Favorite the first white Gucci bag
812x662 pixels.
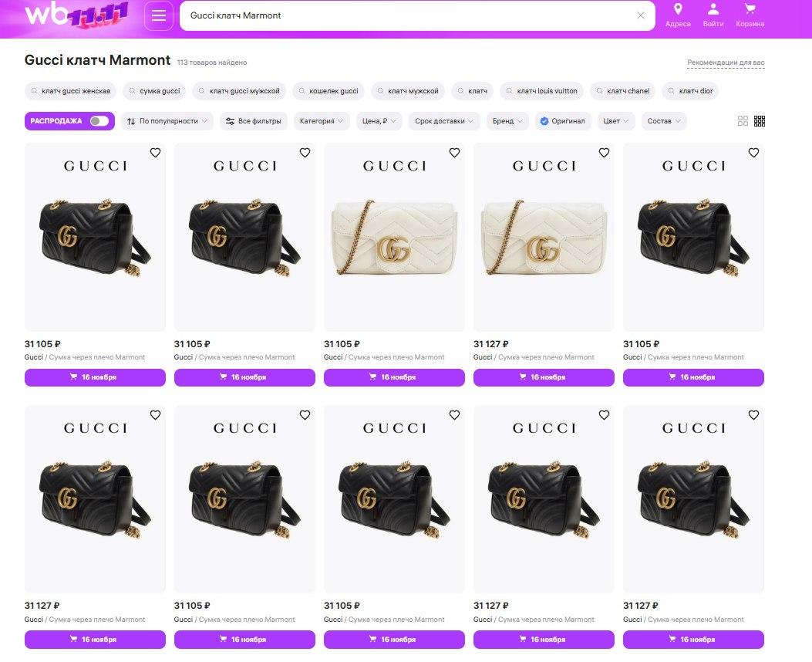(454, 153)
